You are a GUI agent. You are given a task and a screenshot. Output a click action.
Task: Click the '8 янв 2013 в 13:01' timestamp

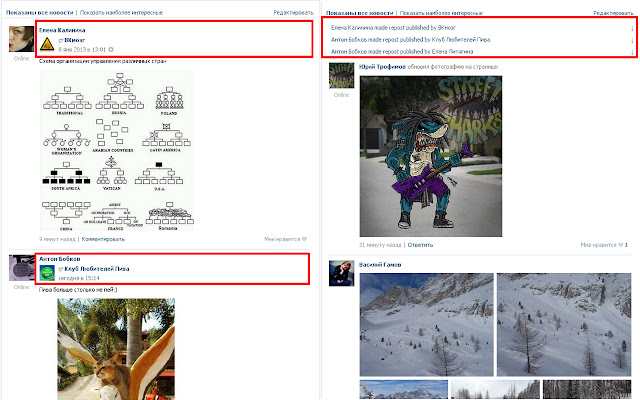click(x=82, y=49)
